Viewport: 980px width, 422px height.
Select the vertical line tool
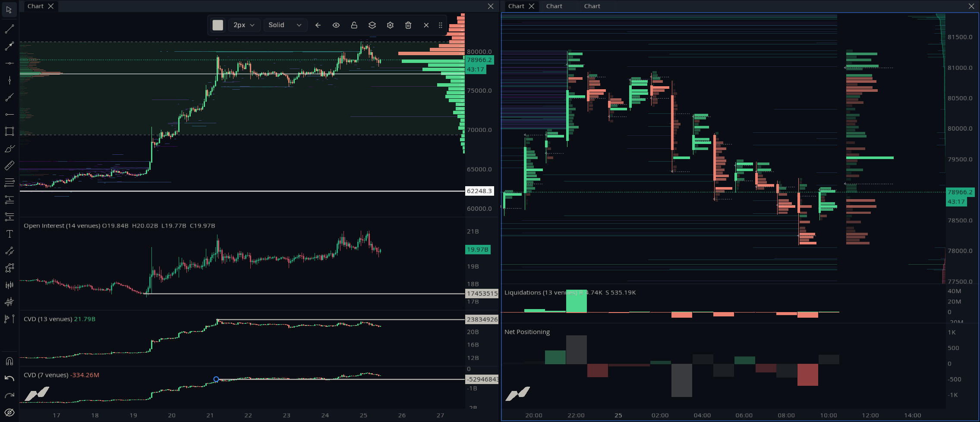(9, 80)
